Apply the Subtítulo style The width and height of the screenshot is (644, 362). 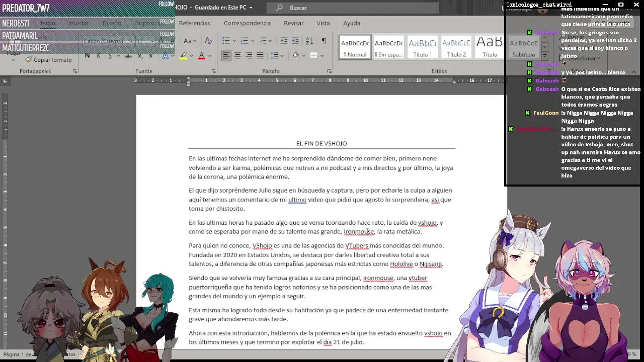pos(524,47)
